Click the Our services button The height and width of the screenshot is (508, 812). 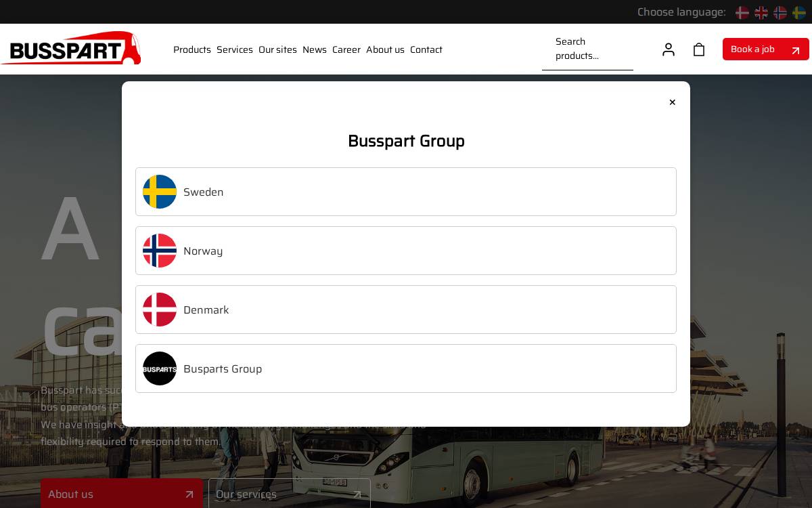point(290,494)
